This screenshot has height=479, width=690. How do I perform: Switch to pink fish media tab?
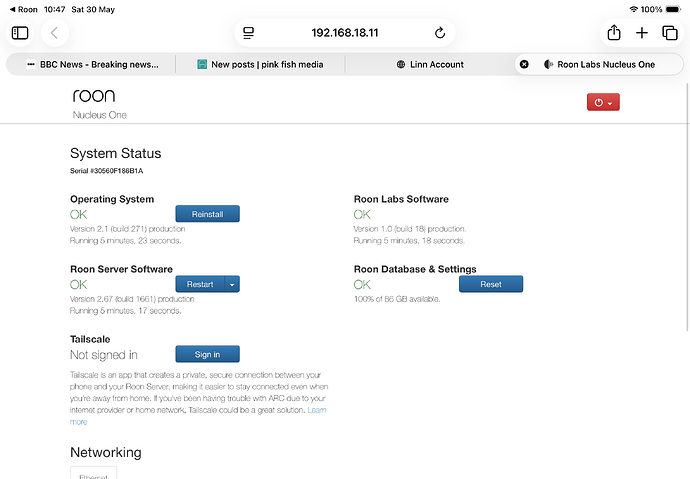pyautogui.click(x=261, y=64)
